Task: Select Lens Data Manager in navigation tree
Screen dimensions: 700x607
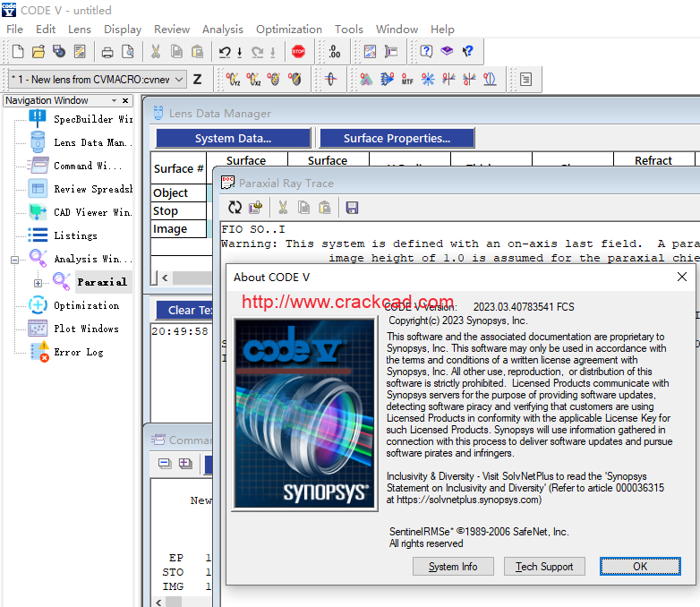Action: (93, 142)
